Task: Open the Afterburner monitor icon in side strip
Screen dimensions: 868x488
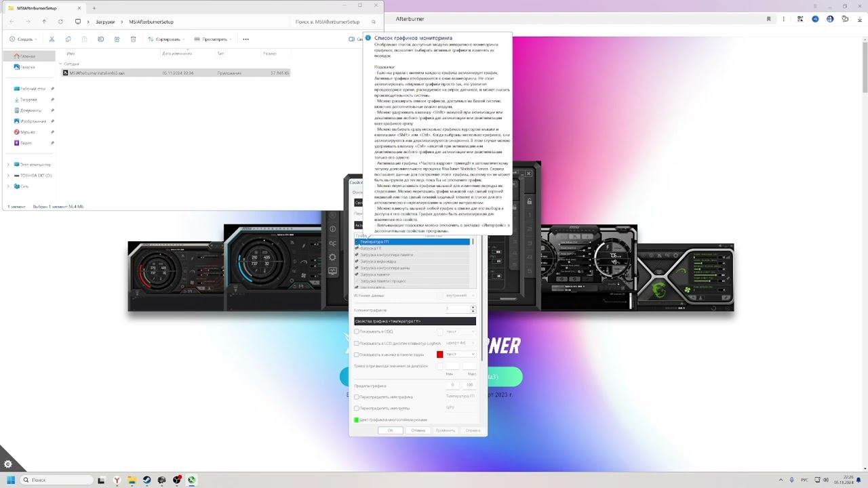Action: [x=332, y=271]
